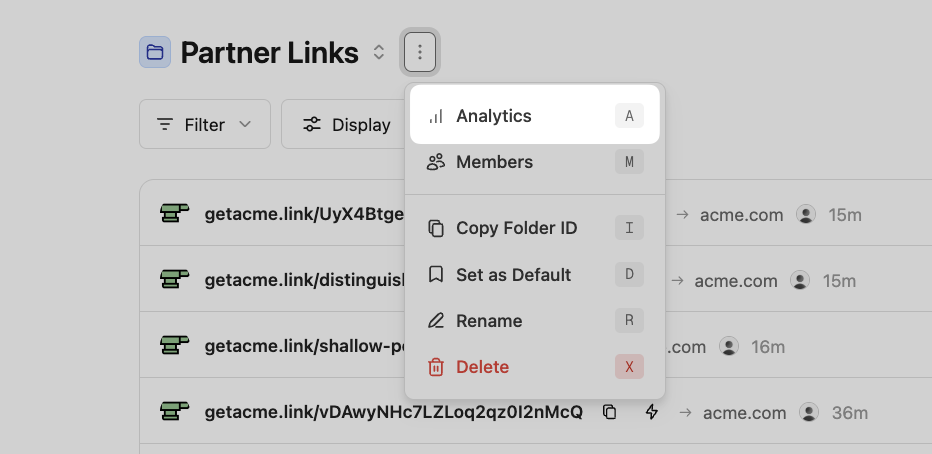The image size is (932, 454).
Task: Click the I shortcut badge for Copy Folder ID
Action: (629, 228)
